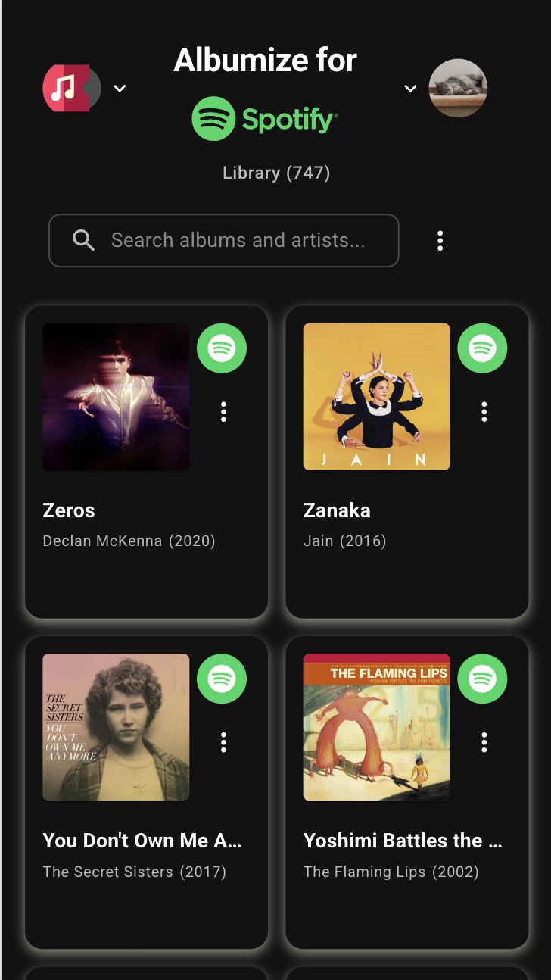Image resolution: width=551 pixels, height=980 pixels.
Task: Select the Yoshimi Battles album cover
Action: (376, 727)
